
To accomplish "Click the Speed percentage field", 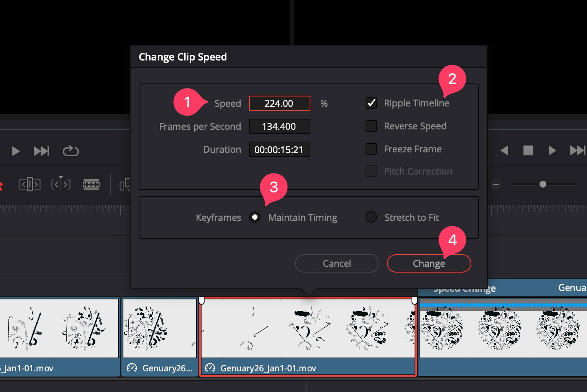I will tap(279, 103).
